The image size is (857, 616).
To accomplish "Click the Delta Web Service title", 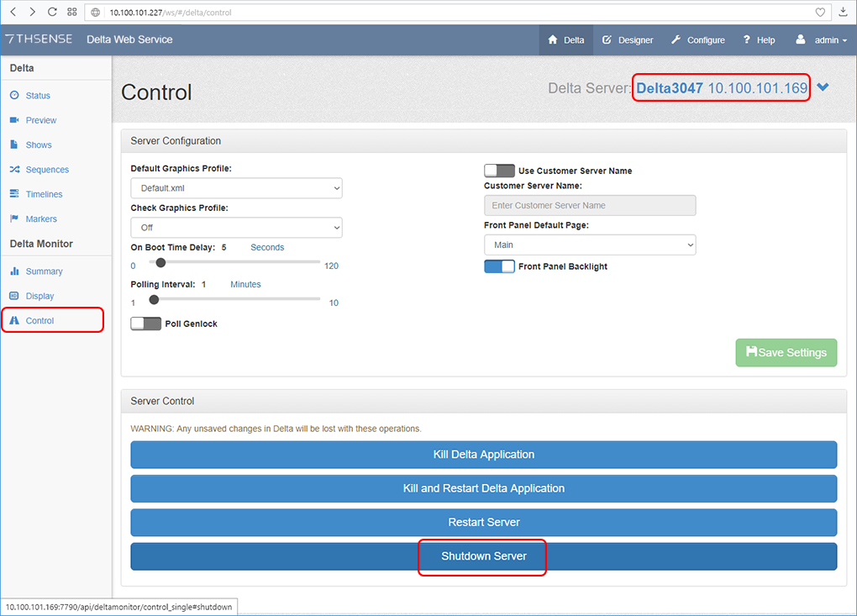I will (129, 39).
